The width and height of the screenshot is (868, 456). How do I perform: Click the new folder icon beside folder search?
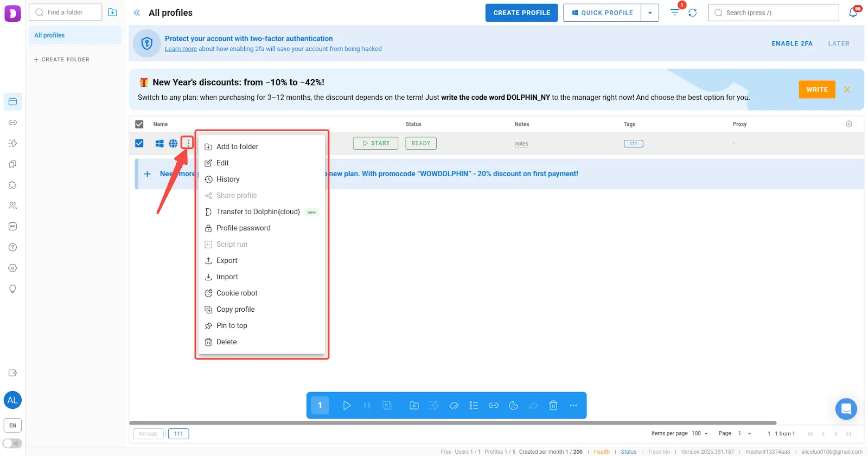[x=113, y=12]
